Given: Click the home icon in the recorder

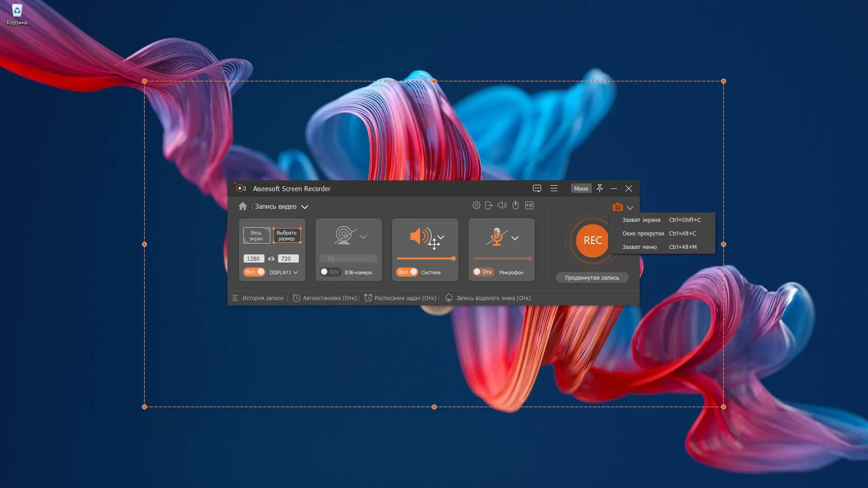Looking at the screenshot, I should click(243, 206).
